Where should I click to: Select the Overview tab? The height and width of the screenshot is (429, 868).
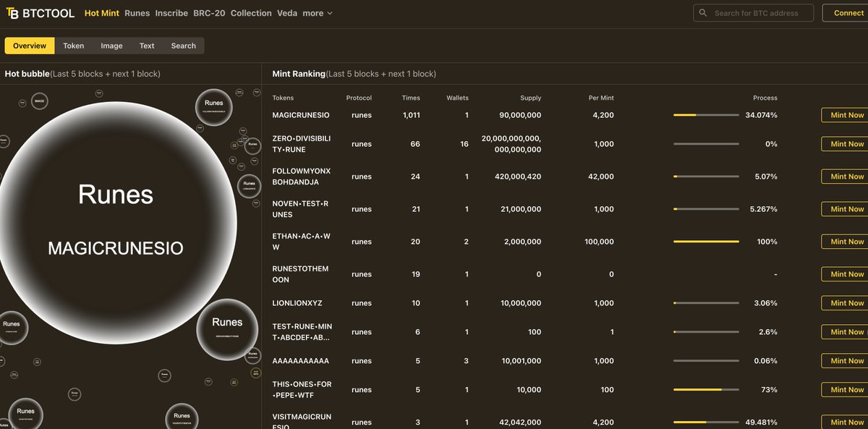(x=30, y=46)
